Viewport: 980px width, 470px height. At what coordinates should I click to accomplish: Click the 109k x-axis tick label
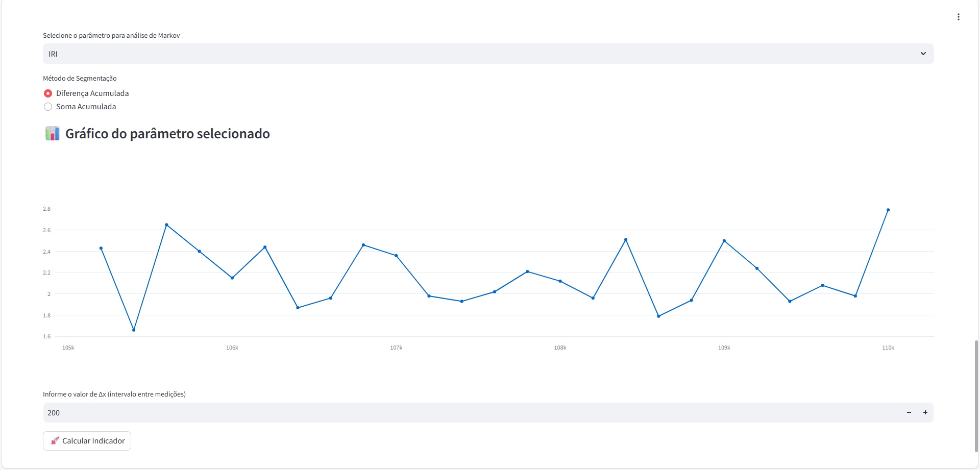tap(724, 348)
